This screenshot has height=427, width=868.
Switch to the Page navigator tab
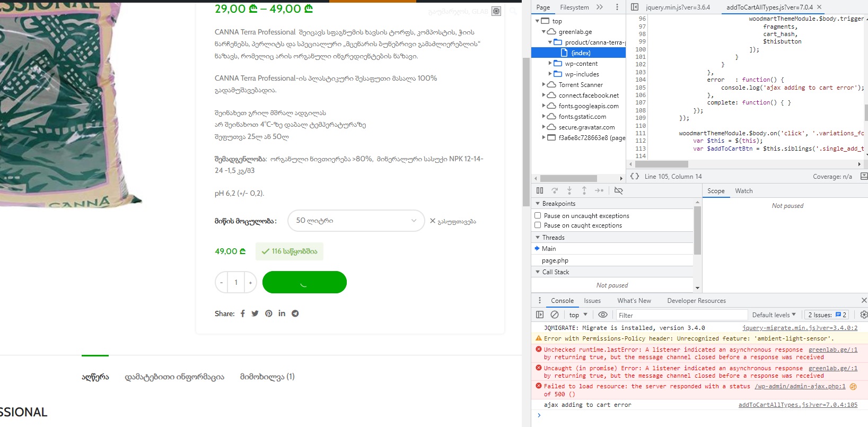(x=543, y=7)
